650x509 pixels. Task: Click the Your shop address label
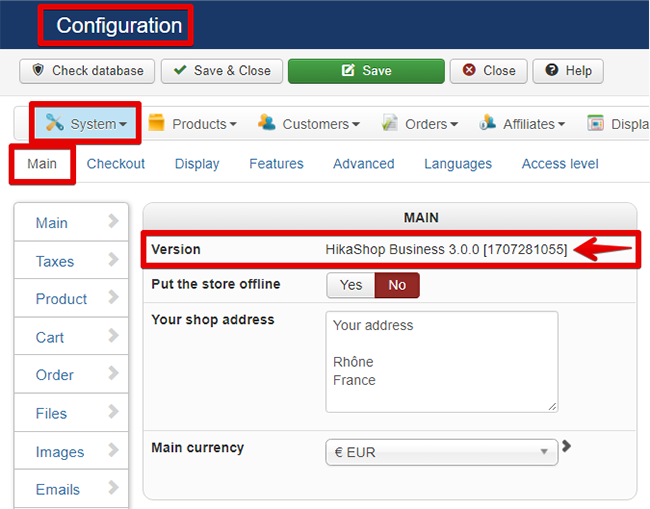213,320
